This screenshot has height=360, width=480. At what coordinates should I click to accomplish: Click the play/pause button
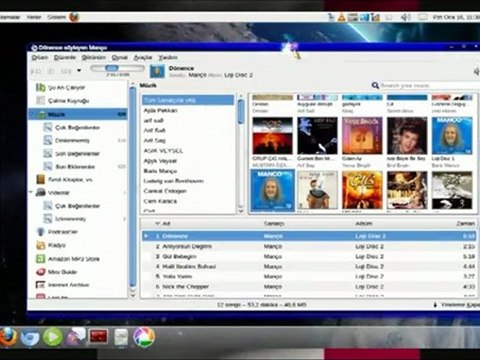[x=51, y=71]
